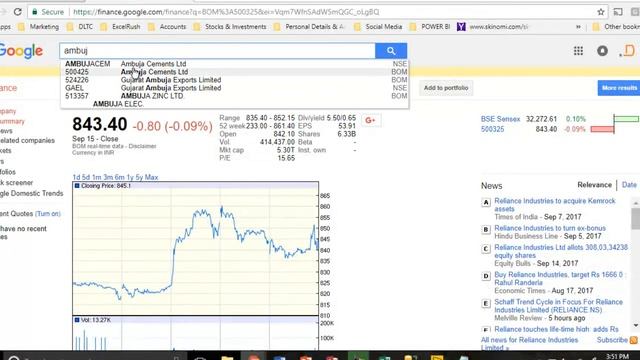
Task: Click the blue search magnifier button
Action: [x=391, y=51]
